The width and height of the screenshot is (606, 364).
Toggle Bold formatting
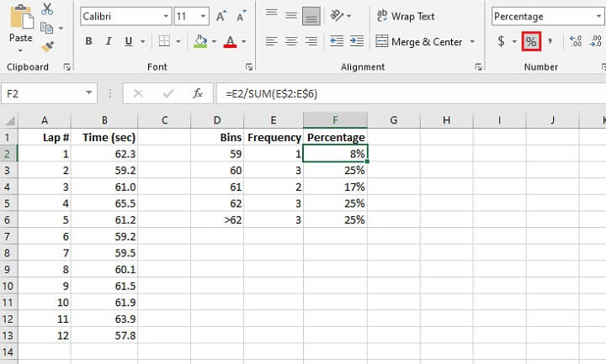pos(88,41)
